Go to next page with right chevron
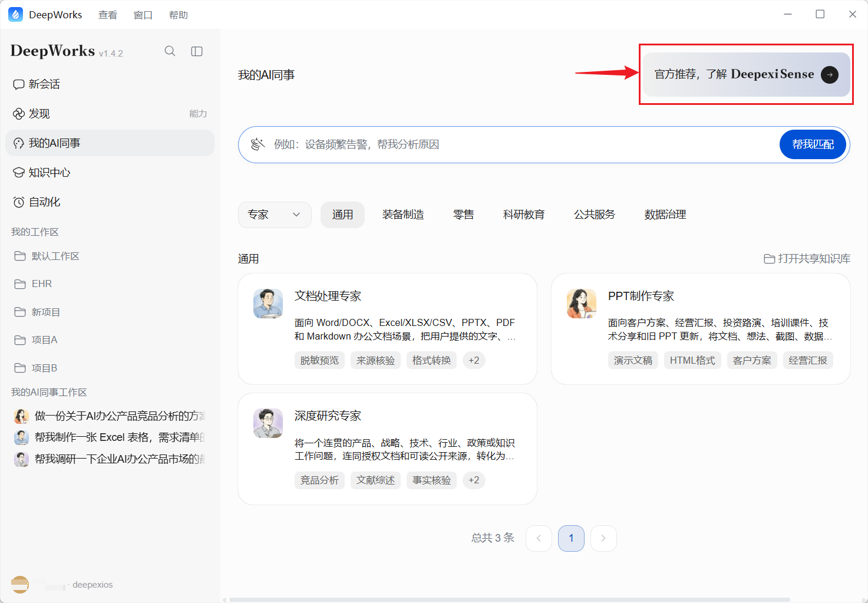 tap(603, 538)
